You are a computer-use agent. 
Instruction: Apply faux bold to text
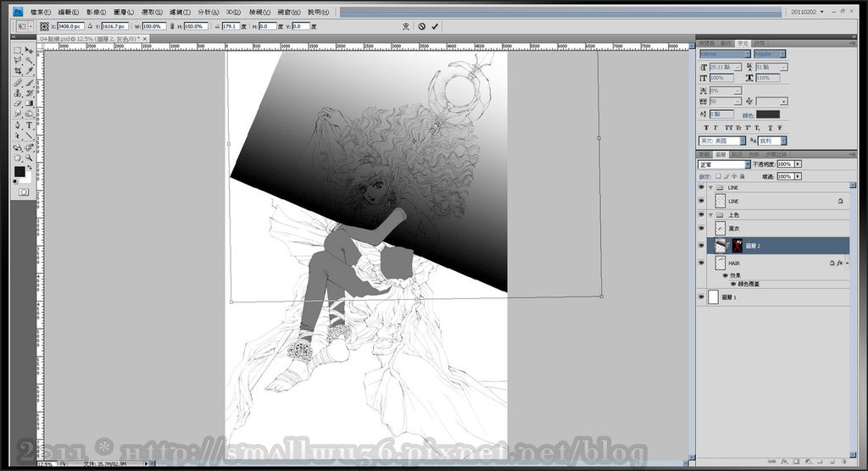click(x=706, y=128)
